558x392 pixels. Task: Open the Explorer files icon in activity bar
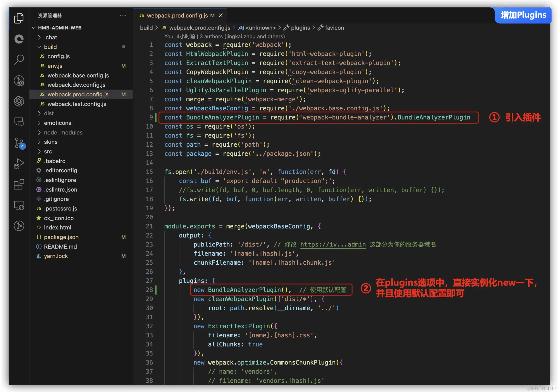pos(19,18)
